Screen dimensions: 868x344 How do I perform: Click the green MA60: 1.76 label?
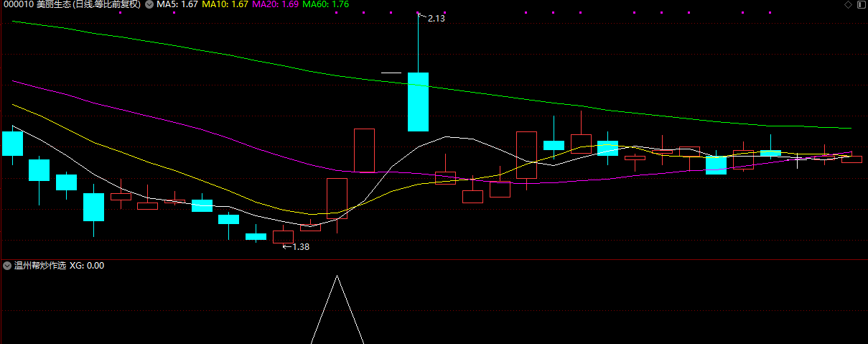326,5
